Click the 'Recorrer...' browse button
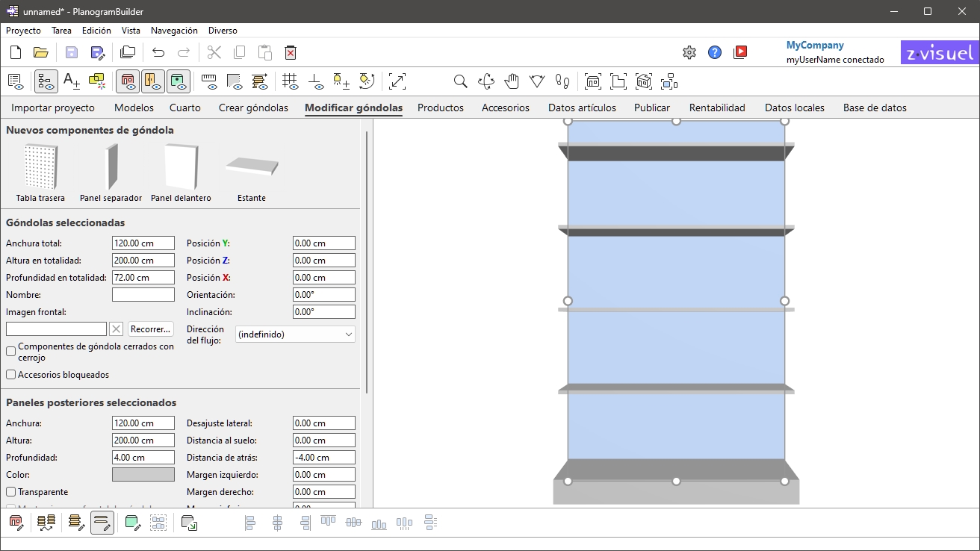Image resolution: width=980 pixels, height=551 pixels. coord(150,329)
